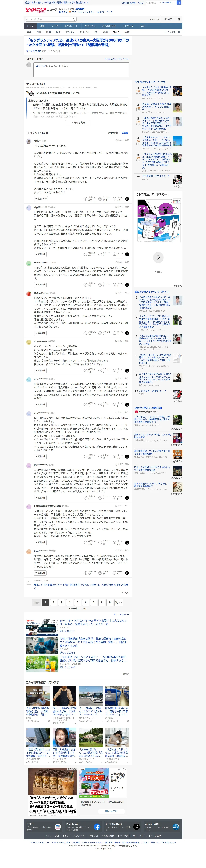Image resolution: width=206 pixels, height=868 pixels.
Task: Click the settings gear icon in the header
Action: point(179,19)
